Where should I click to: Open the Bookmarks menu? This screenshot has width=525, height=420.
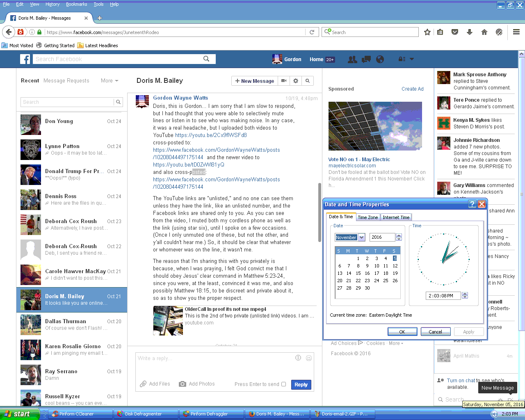[76, 4]
